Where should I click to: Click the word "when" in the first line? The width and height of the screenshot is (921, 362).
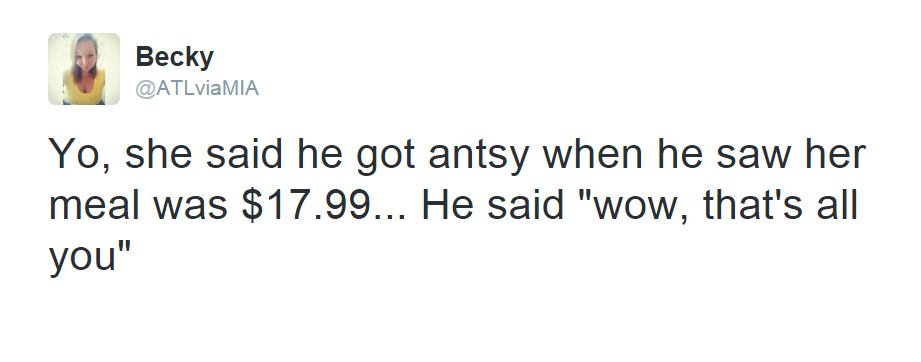tap(593, 152)
